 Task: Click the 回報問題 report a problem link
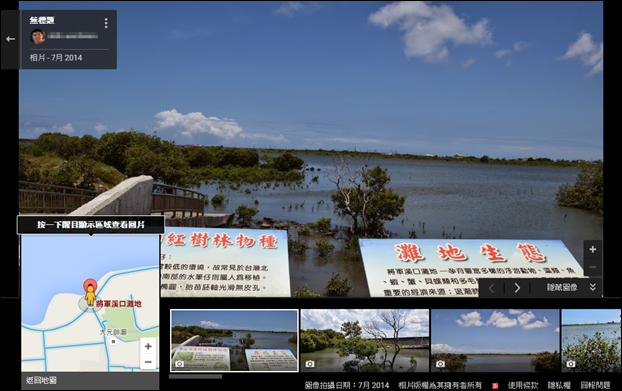595,385
